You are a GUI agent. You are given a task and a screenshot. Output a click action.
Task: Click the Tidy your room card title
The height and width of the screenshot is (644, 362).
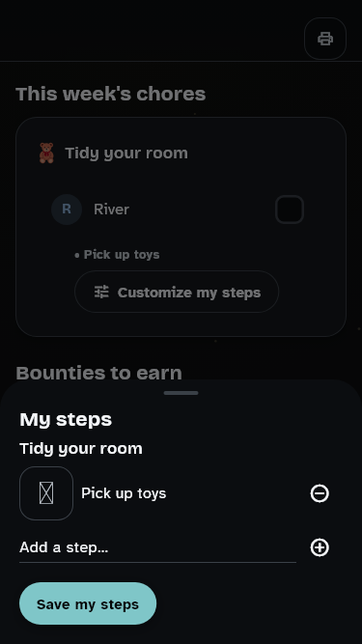pos(126,154)
